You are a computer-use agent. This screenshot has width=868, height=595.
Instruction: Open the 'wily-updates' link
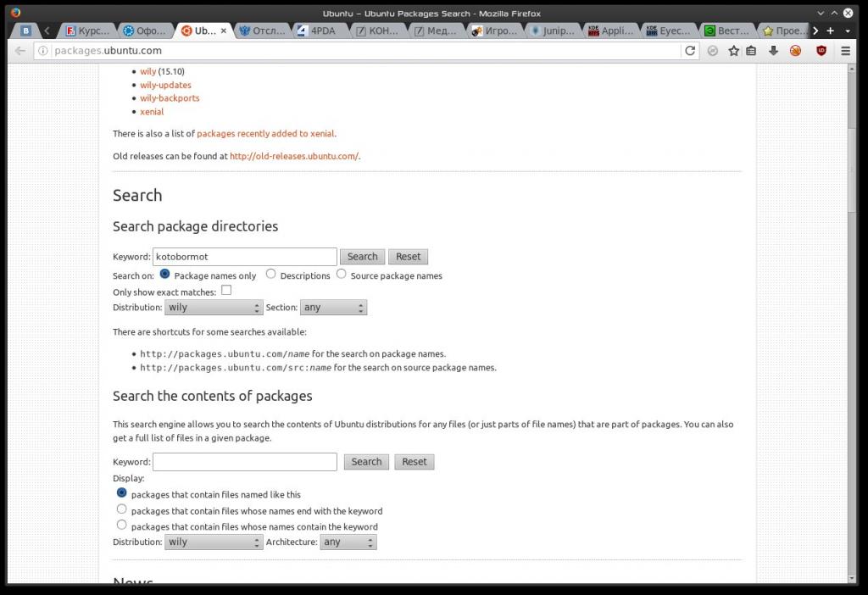pos(165,85)
